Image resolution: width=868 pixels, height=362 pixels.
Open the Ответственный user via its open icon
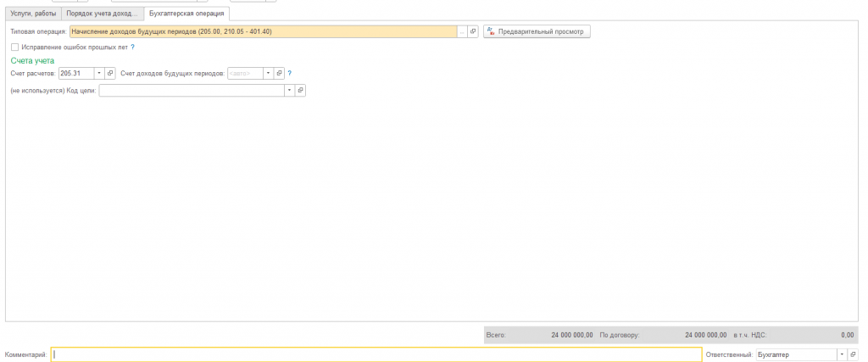pyautogui.click(x=853, y=355)
